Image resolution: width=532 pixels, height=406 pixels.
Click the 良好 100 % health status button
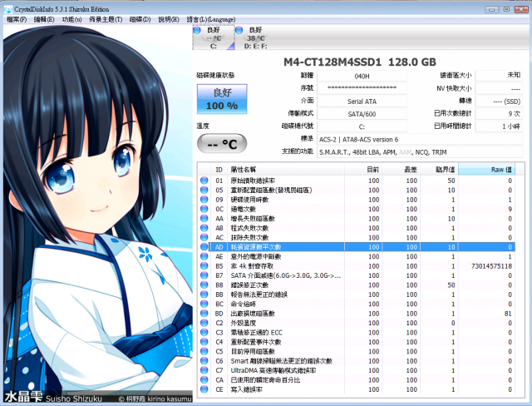tap(222, 99)
